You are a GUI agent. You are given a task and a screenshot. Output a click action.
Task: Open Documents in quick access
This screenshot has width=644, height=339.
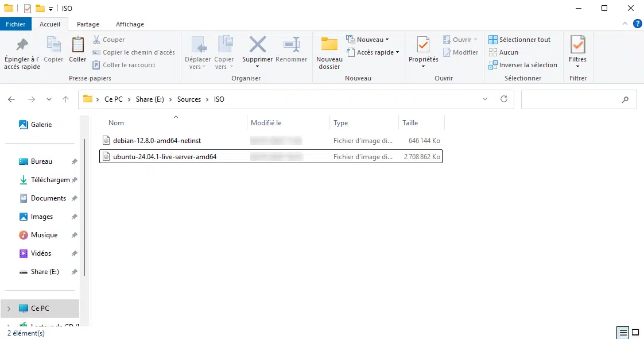(42, 198)
